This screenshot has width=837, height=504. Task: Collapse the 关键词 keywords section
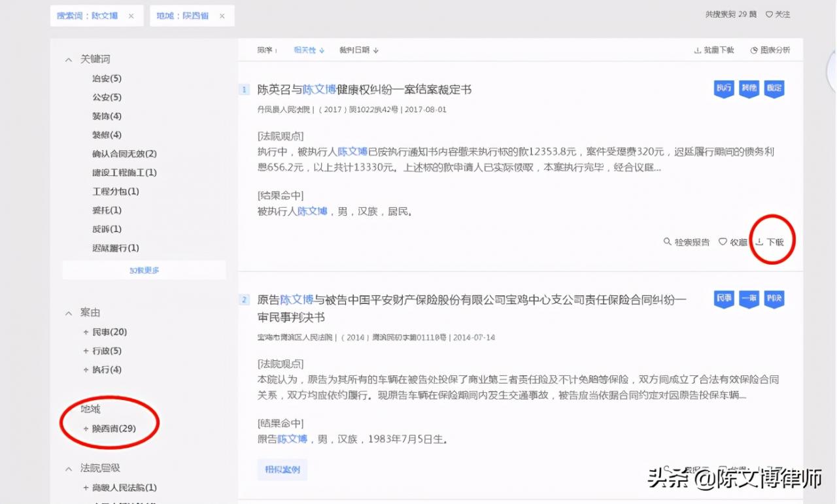[69, 59]
